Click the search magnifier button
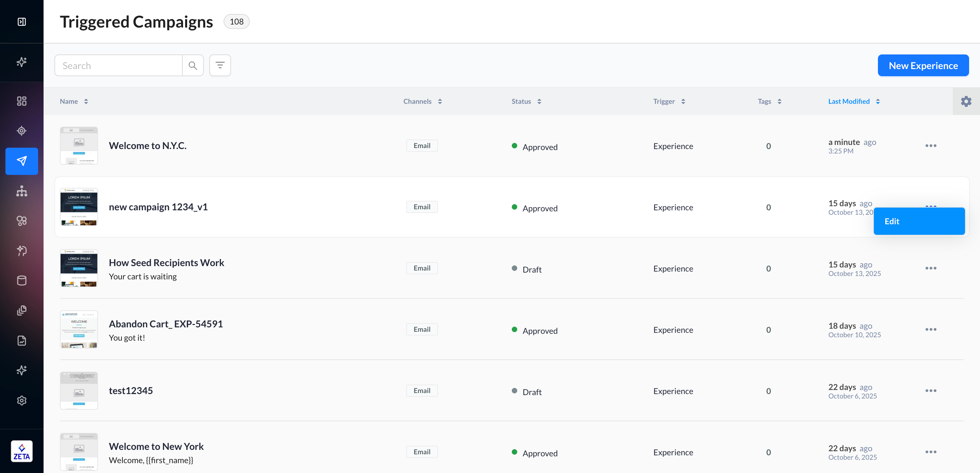Image resolution: width=980 pixels, height=473 pixels. pos(193,65)
